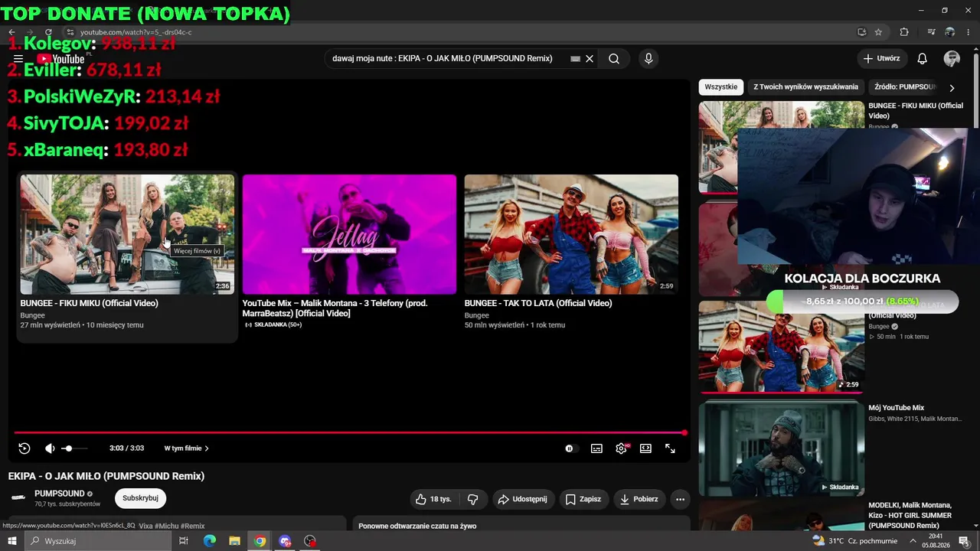Select the 'Źródło: PUMPSOUND' chip
Screen dimensions: 980x551
[x=905, y=87]
